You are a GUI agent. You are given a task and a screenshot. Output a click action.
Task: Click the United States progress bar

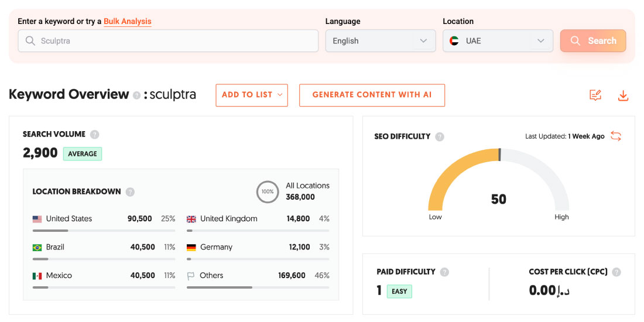click(x=104, y=231)
